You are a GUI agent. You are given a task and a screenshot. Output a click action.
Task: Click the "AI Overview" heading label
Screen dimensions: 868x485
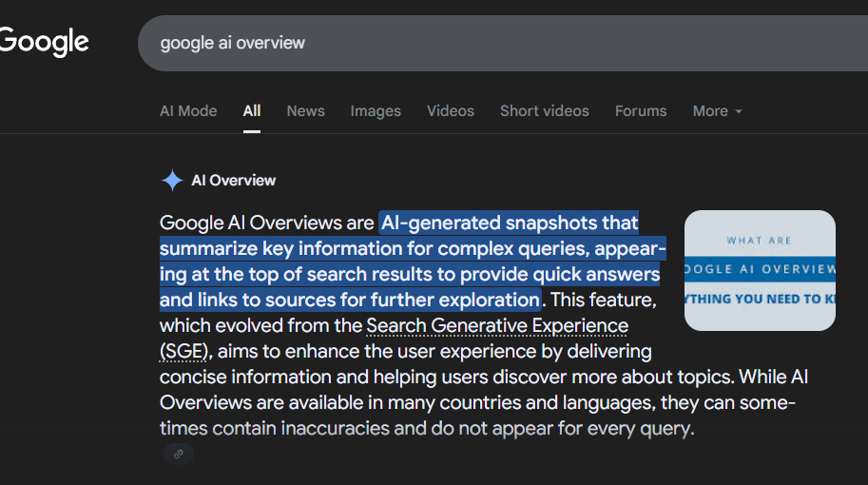coord(234,181)
